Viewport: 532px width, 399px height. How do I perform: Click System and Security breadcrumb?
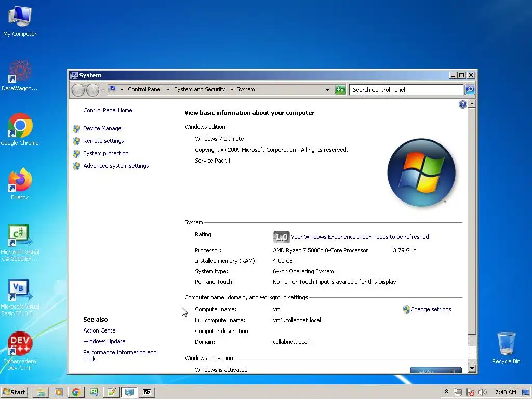click(x=199, y=89)
